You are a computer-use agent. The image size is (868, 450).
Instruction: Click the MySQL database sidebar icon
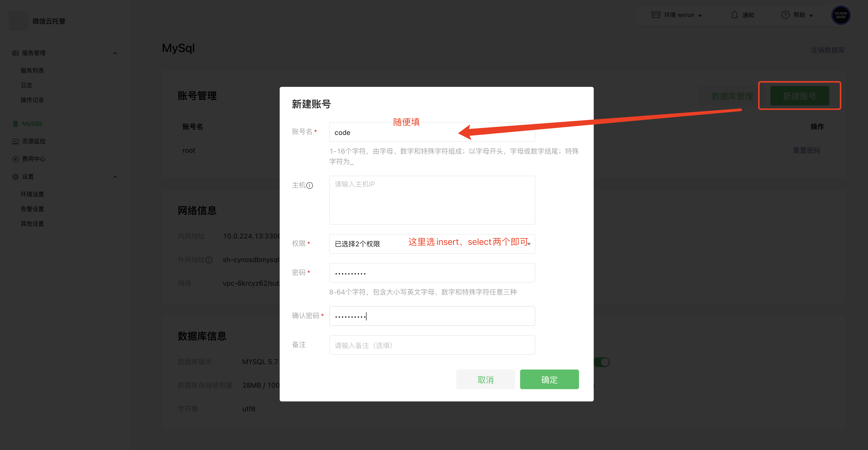15,124
